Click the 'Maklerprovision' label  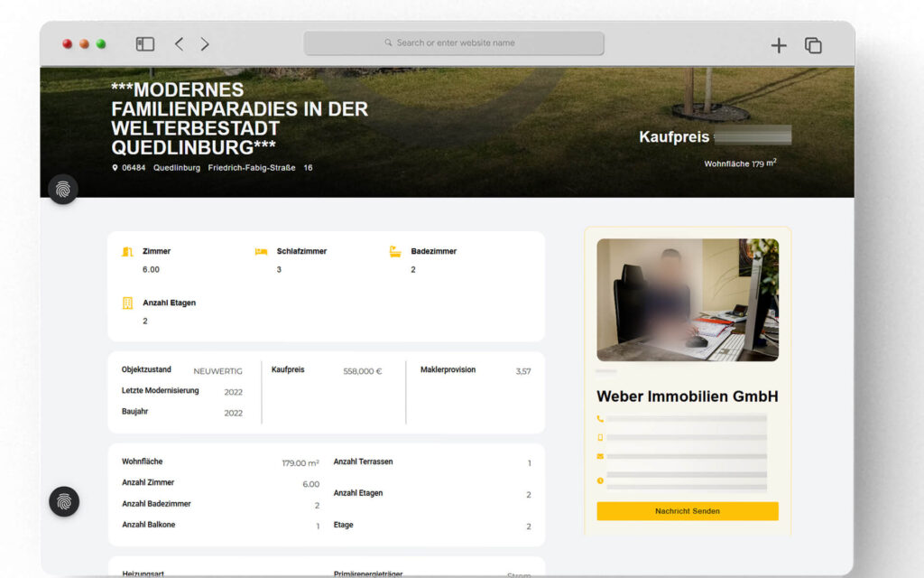(448, 369)
